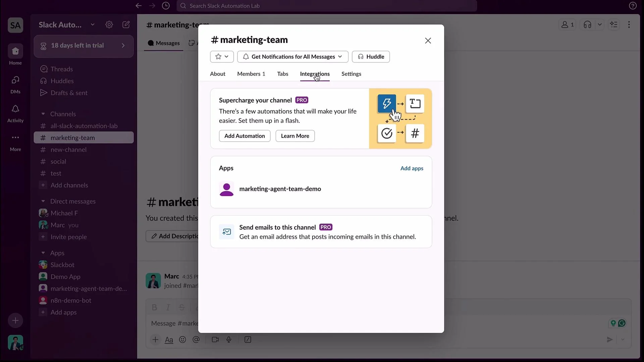644x362 pixels.
Task: Switch to the Settings tab
Action: point(351,74)
